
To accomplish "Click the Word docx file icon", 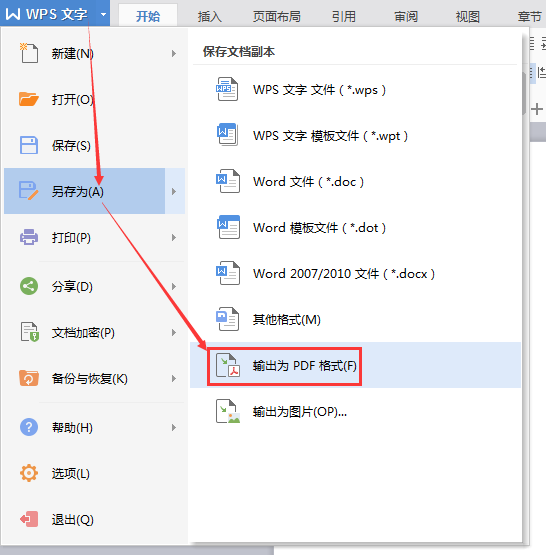I will point(228,273).
